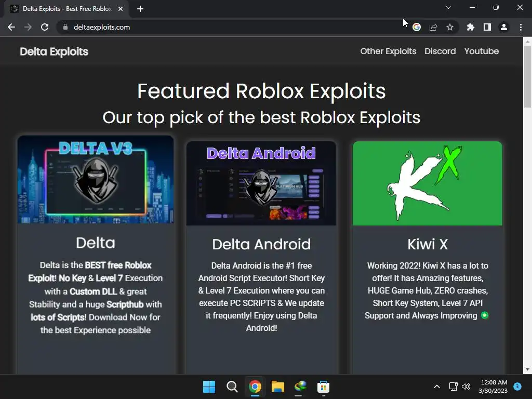Open Chrome three-dot menu
The image size is (532, 399).
point(521,27)
